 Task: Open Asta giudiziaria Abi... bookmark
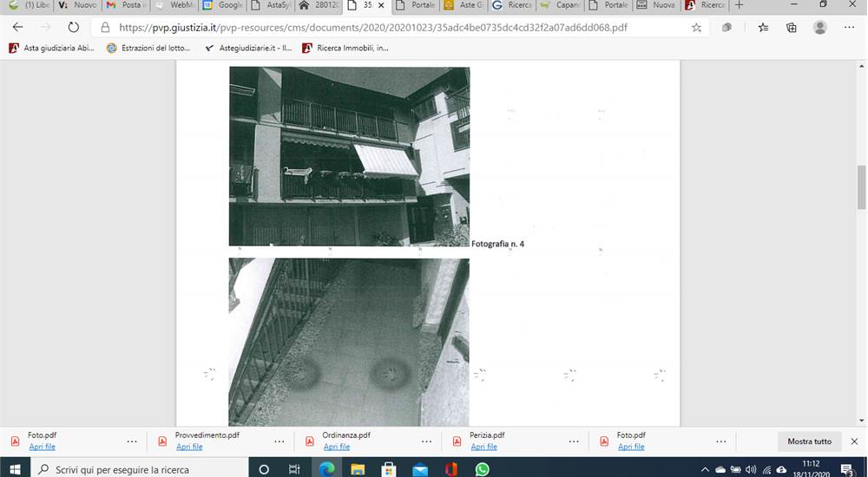[51, 49]
